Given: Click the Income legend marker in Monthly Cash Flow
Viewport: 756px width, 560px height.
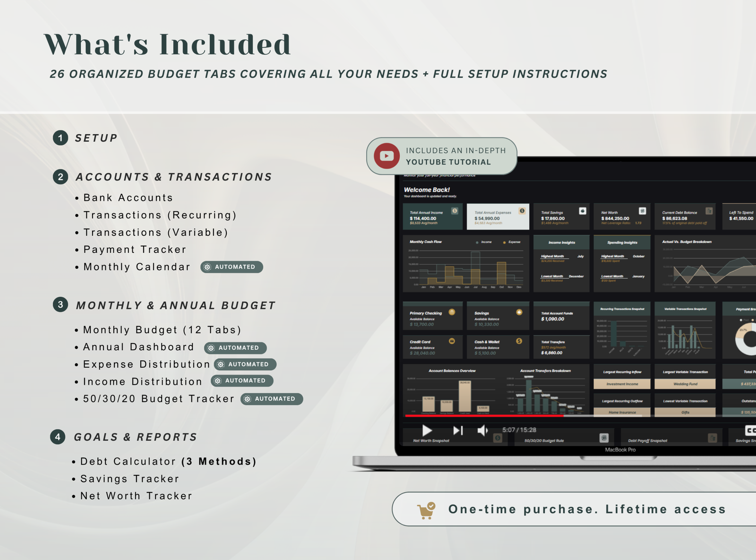Looking at the screenshot, I should (x=477, y=242).
